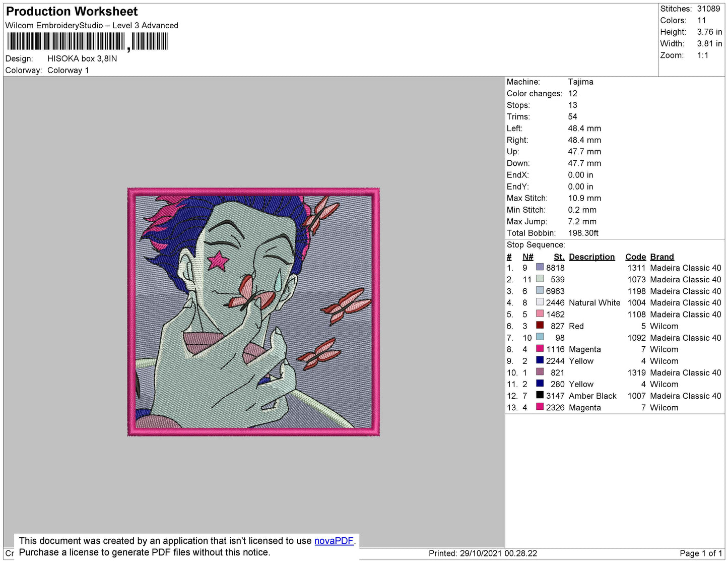Select the Max Stitch value '10.9 mm'
The width and height of the screenshot is (728, 563).
click(x=584, y=198)
